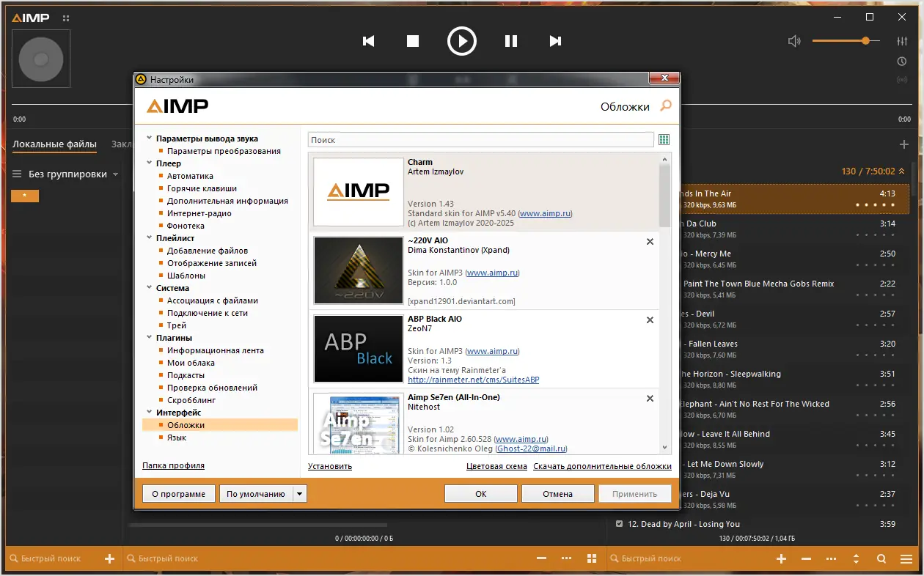Click the OK button in the settings dialog

pyautogui.click(x=481, y=494)
